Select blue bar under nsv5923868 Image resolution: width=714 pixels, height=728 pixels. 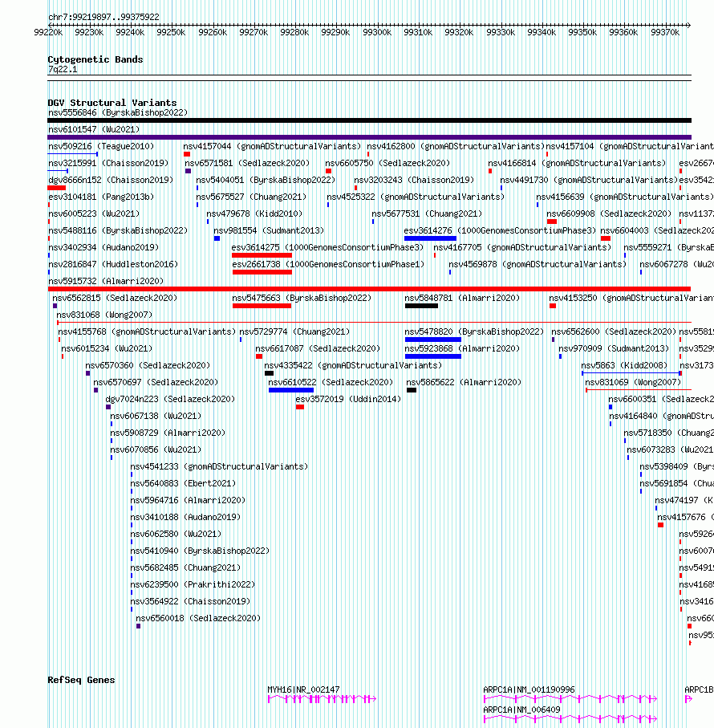(x=433, y=356)
